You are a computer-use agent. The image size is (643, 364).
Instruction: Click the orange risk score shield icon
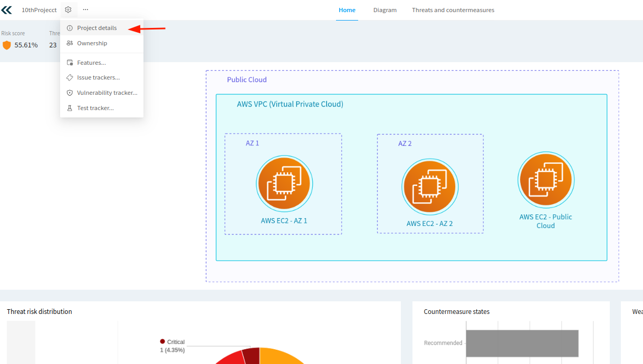coord(7,45)
